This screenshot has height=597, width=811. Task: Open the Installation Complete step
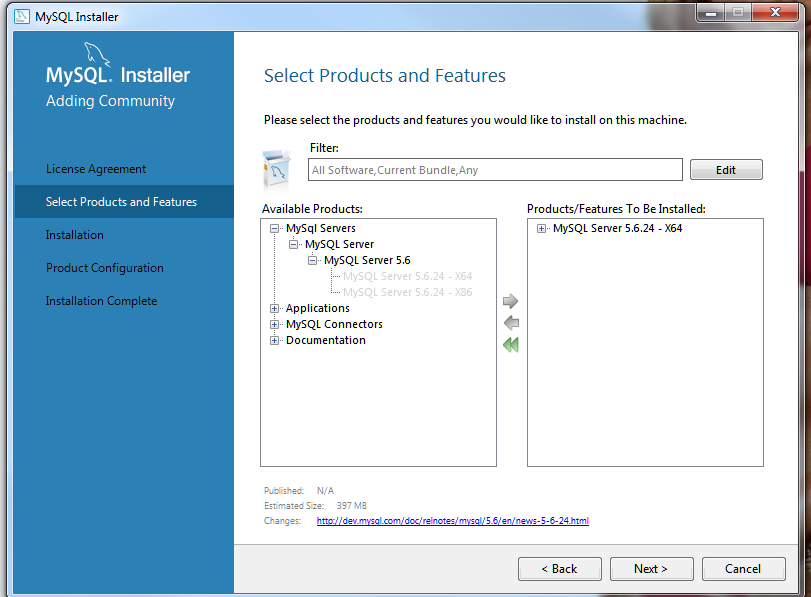pyautogui.click(x=101, y=301)
